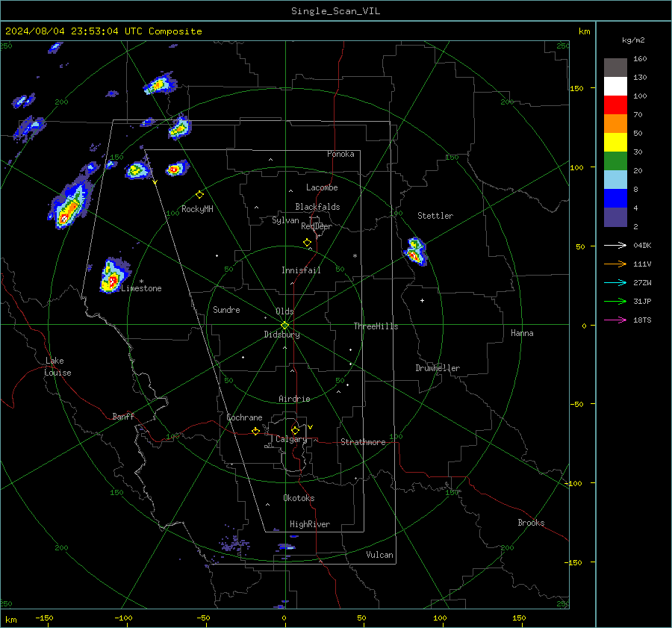Click the 04DK legend text label

click(642, 246)
